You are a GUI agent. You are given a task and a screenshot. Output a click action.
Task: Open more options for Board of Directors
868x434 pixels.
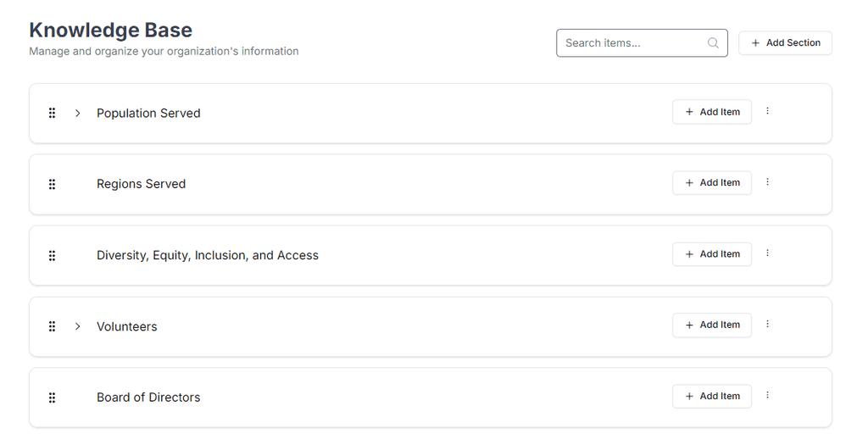[768, 396]
